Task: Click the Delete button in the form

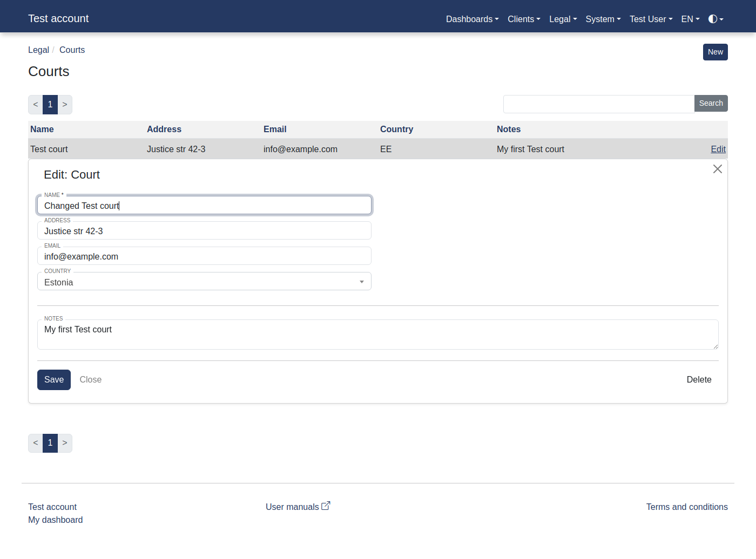Action: click(699, 380)
